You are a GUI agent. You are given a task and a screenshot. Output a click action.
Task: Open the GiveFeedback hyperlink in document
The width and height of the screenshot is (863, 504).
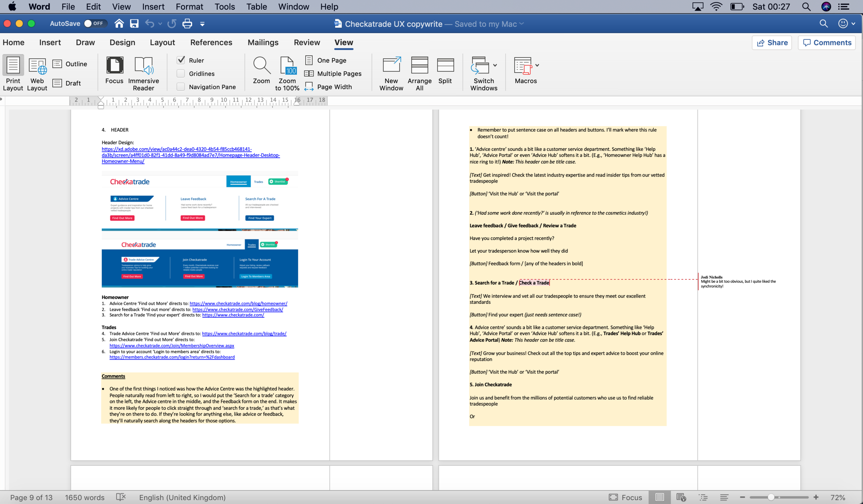(x=237, y=309)
